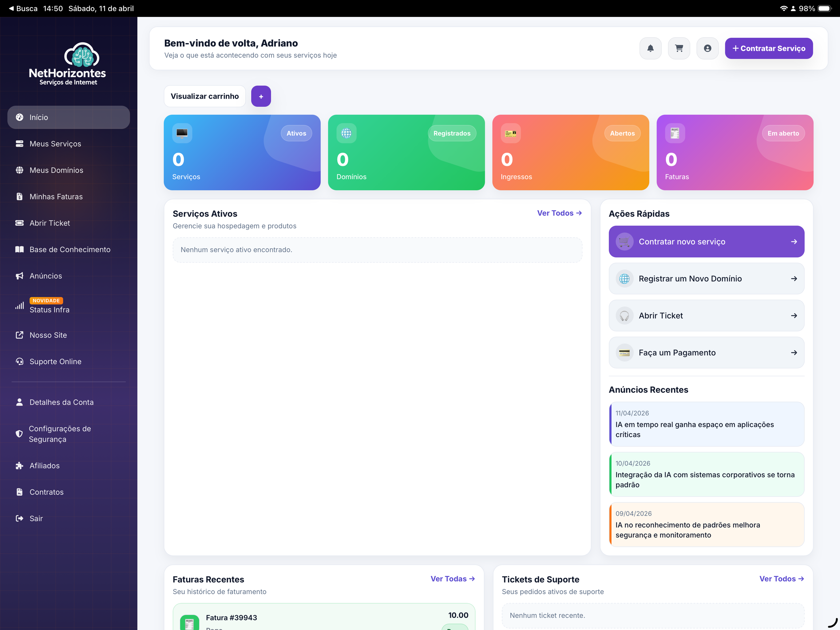
Task: Open announcement 'IA em tempo real ganha espaço'
Action: [706, 424]
